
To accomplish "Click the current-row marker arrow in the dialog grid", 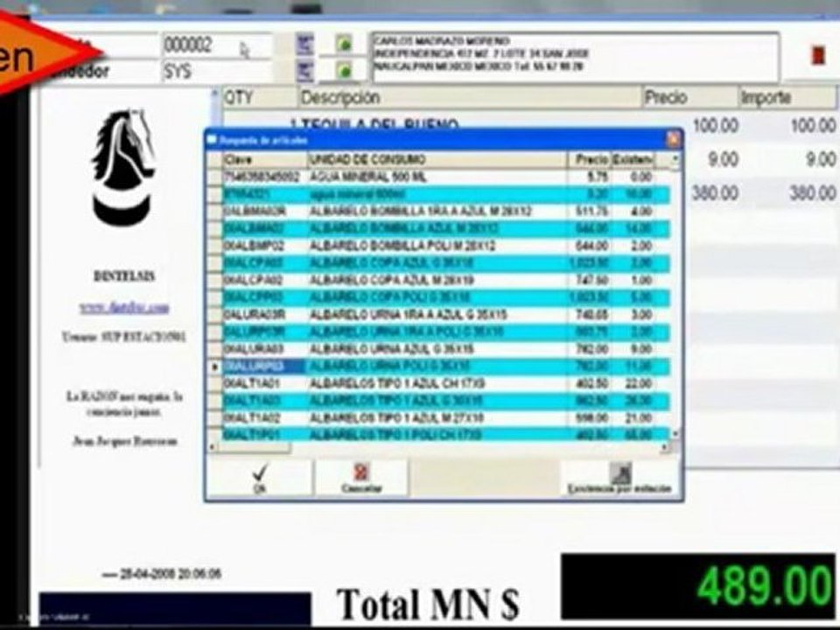I will point(215,367).
